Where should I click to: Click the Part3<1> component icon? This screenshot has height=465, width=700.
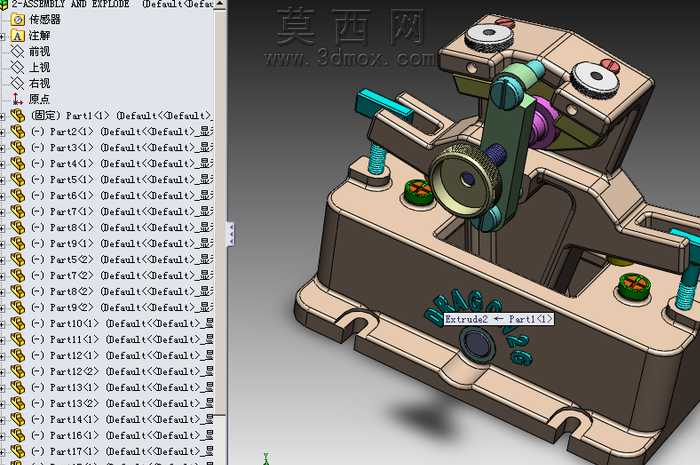pos(18,148)
